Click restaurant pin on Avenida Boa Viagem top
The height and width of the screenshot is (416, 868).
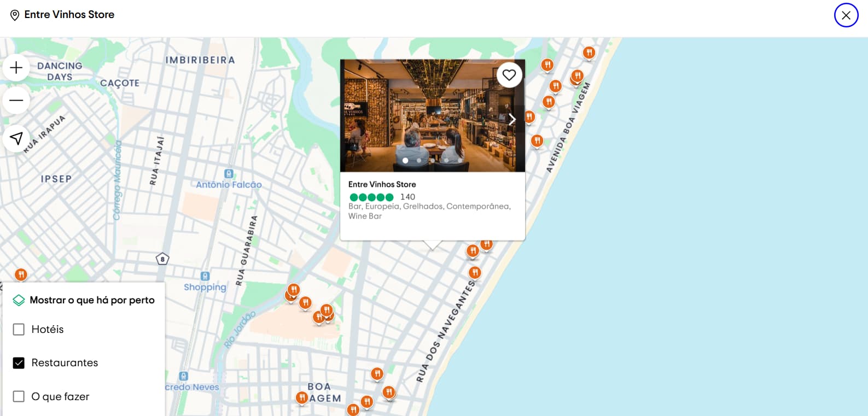[x=589, y=52]
